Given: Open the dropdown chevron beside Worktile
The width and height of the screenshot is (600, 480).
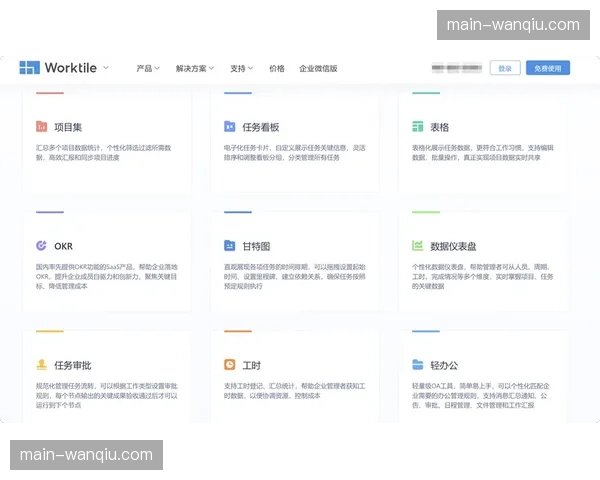Looking at the screenshot, I should point(106,68).
